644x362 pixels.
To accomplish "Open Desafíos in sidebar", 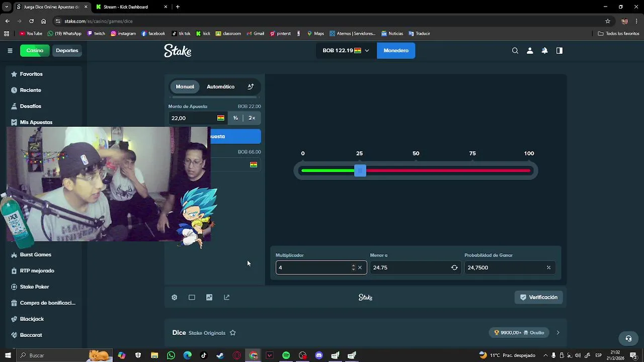I will click(43, 106).
